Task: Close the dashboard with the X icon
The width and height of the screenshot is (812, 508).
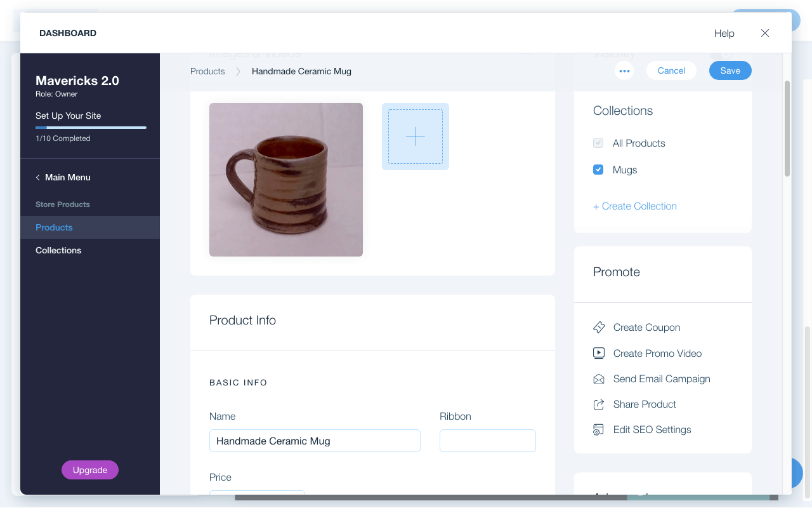Action: 765,33
